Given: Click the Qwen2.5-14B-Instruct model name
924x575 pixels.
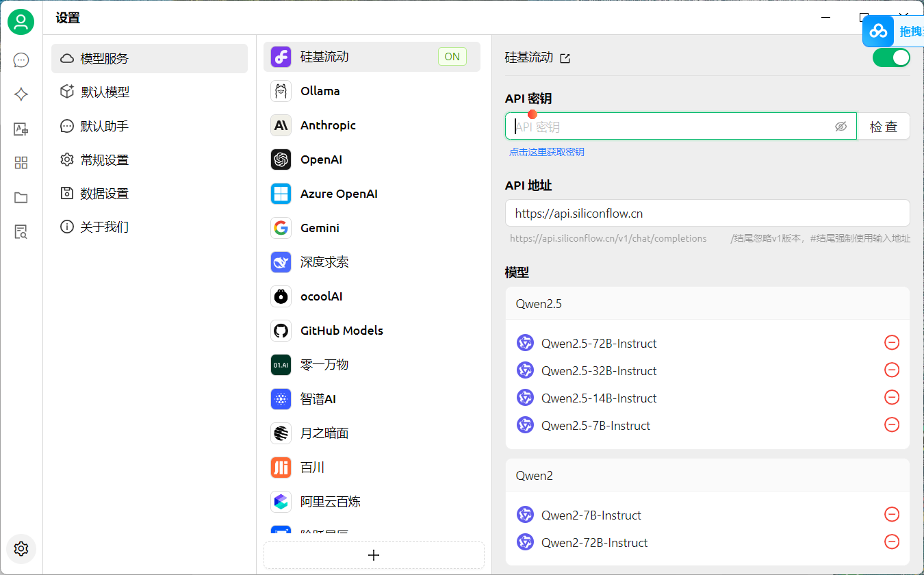Looking at the screenshot, I should coord(599,398).
